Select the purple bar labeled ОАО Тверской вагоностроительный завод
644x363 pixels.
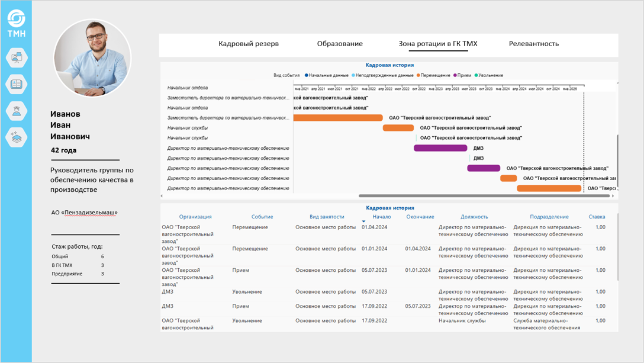[484, 168]
